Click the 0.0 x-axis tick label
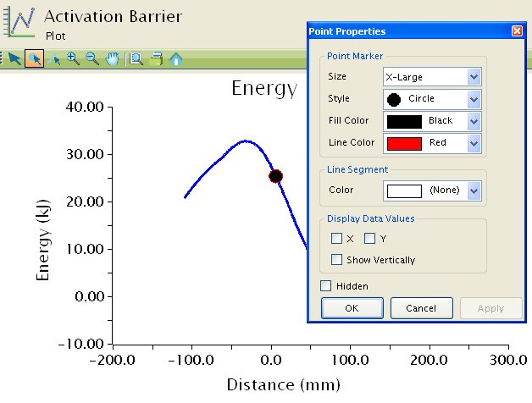Viewport: 532px width, 403px height. click(271, 360)
